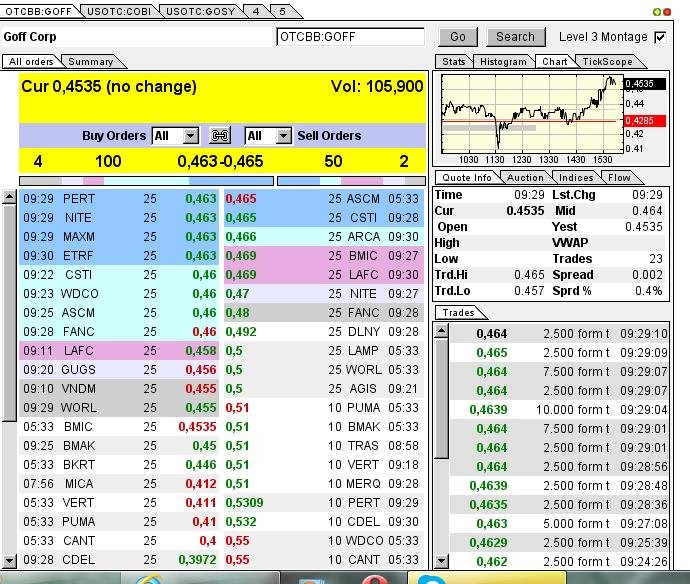Click the red 0,4285 price marker

(645, 120)
